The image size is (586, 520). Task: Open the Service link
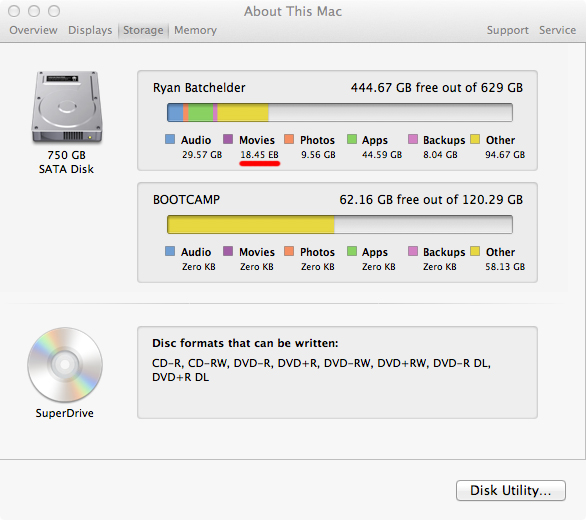click(x=557, y=30)
